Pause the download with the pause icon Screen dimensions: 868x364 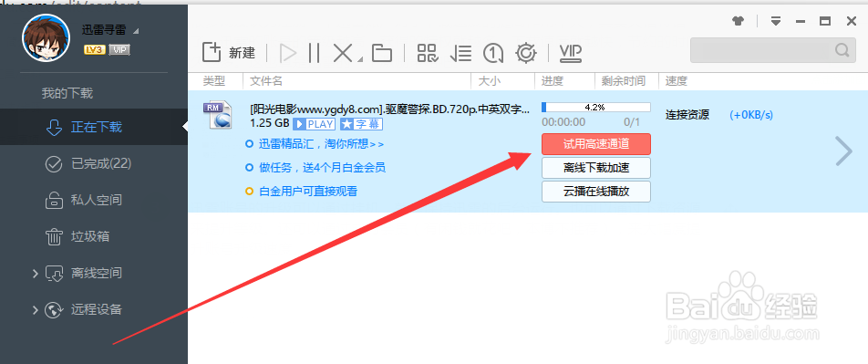[314, 53]
